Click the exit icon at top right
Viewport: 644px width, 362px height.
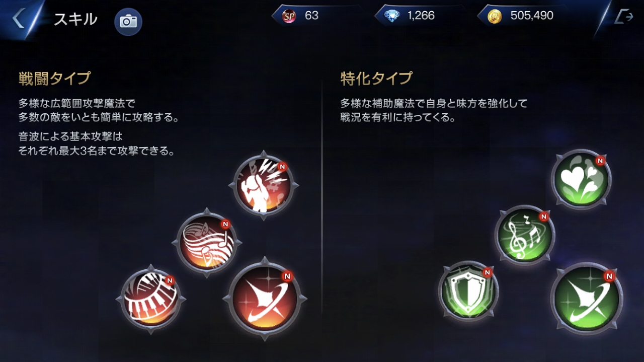point(624,17)
